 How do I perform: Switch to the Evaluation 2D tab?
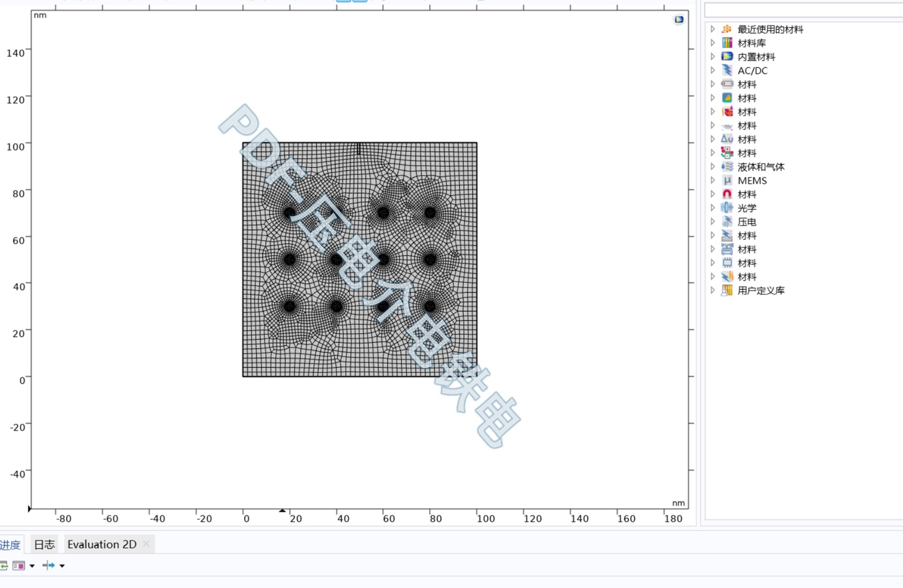tap(102, 545)
